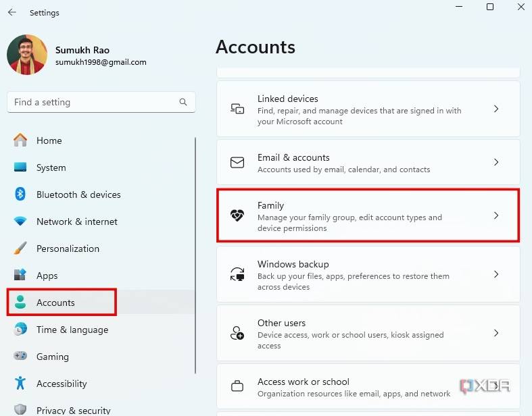Open Access work or school settings

point(303,382)
